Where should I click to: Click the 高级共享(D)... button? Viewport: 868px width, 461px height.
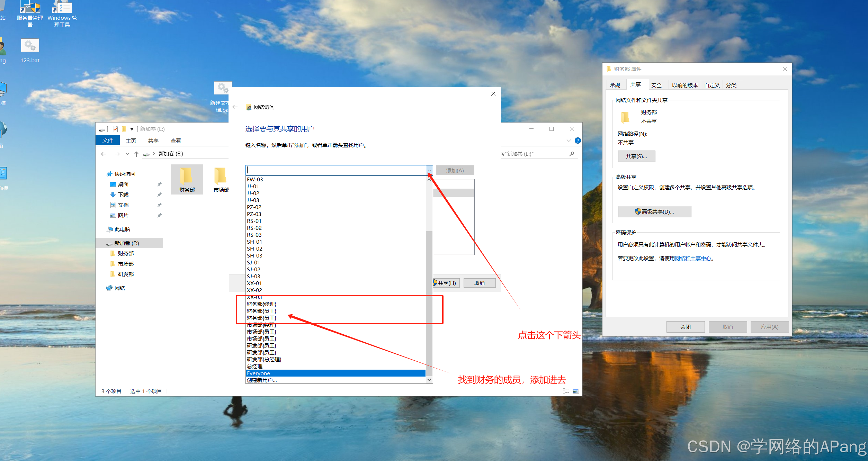pyautogui.click(x=654, y=211)
